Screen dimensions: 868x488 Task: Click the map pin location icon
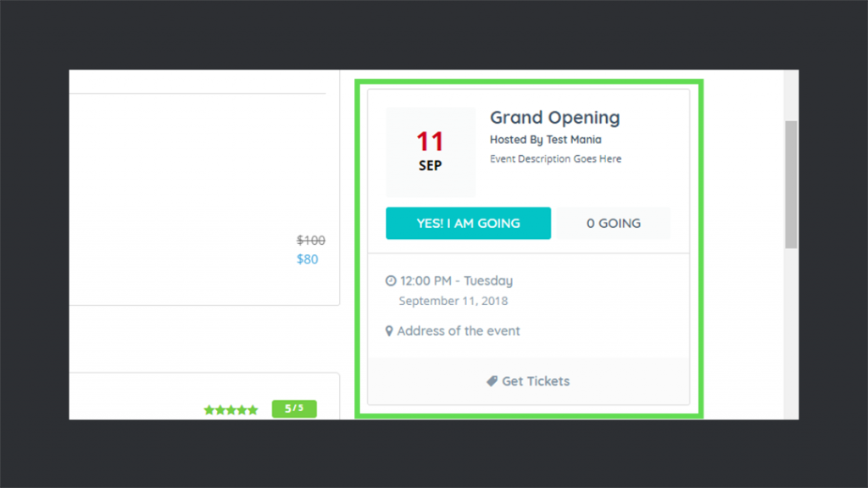coord(389,331)
